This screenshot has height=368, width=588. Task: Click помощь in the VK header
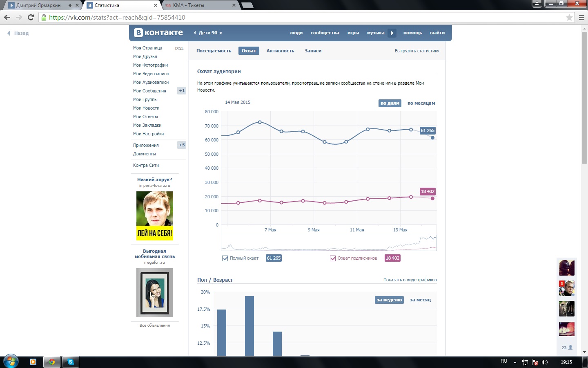pyautogui.click(x=412, y=33)
